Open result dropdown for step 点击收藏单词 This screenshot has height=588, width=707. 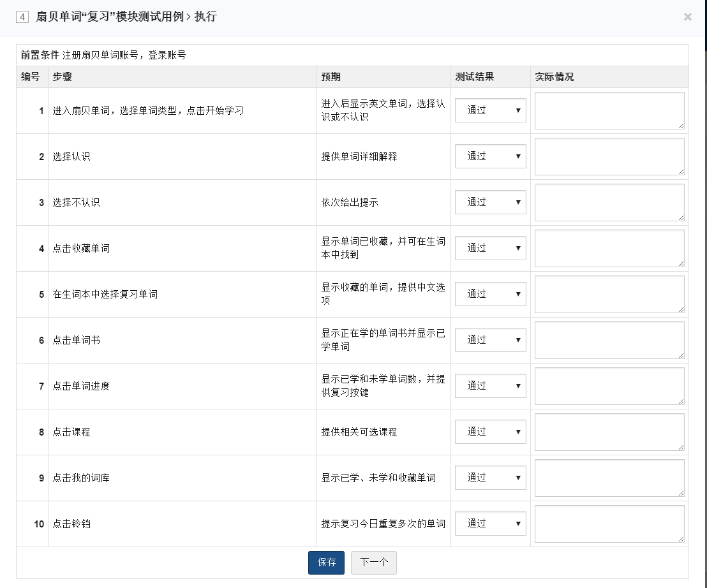(x=491, y=248)
